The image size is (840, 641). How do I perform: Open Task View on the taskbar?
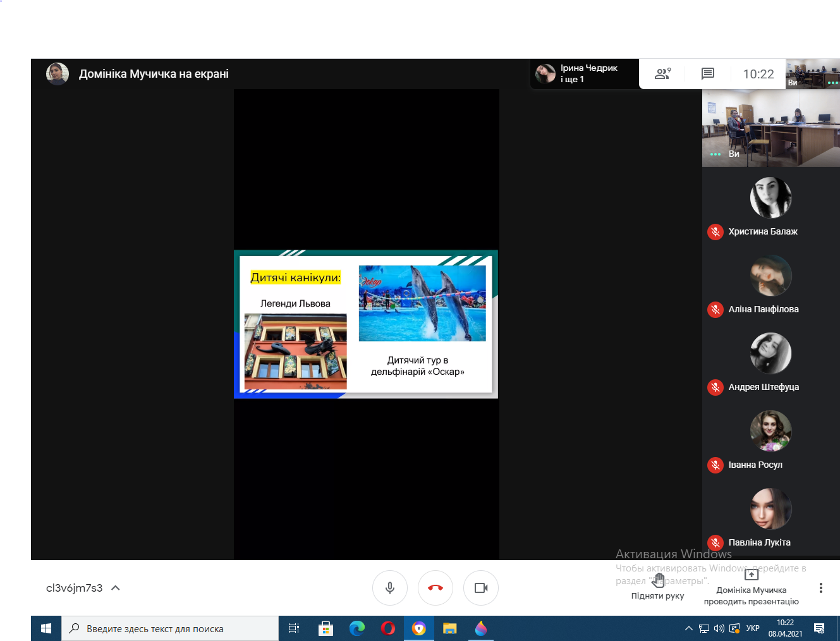click(294, 628)
